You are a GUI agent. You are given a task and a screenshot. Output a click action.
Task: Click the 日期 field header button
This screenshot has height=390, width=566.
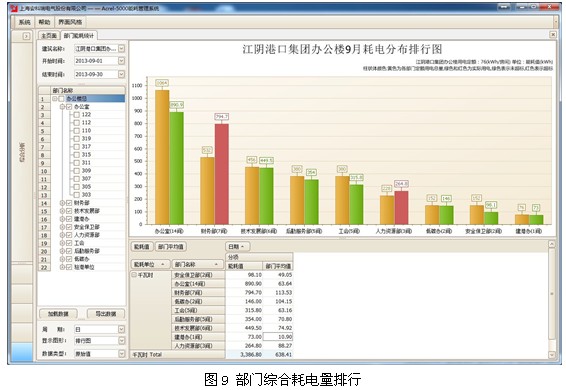coord(237,247)
